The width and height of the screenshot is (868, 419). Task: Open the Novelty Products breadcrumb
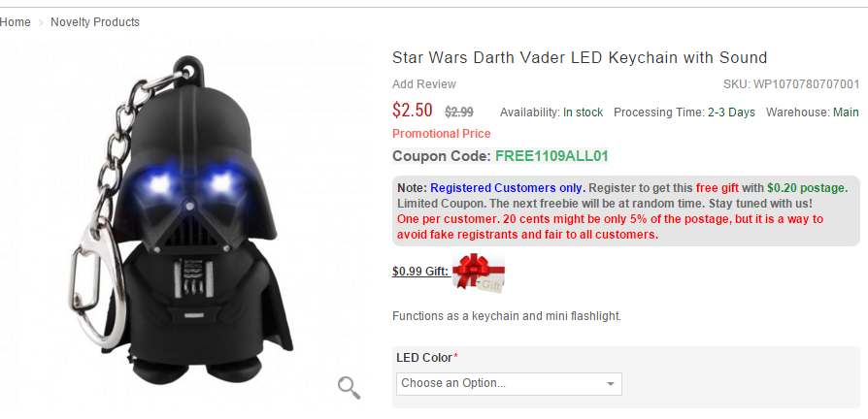point(95,22)
